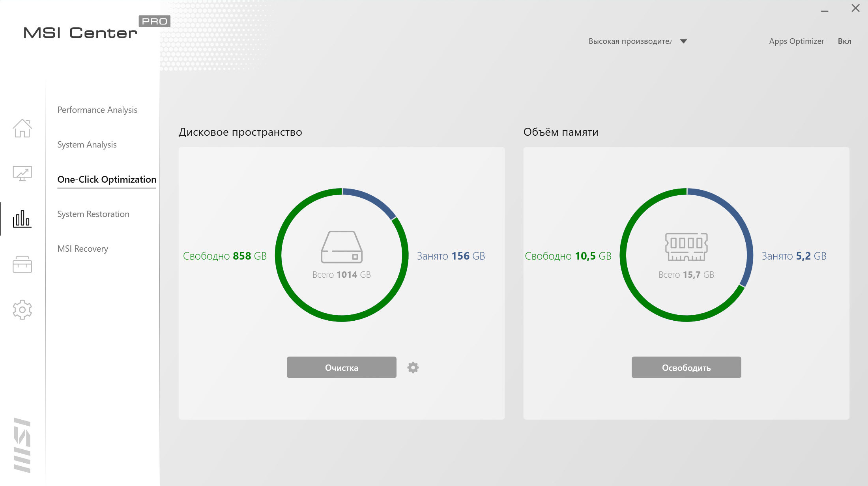868x486 pixels.
Task: Click Свободно 858 GB disk value
Action: pyautogui.click(x=225, y=256)
